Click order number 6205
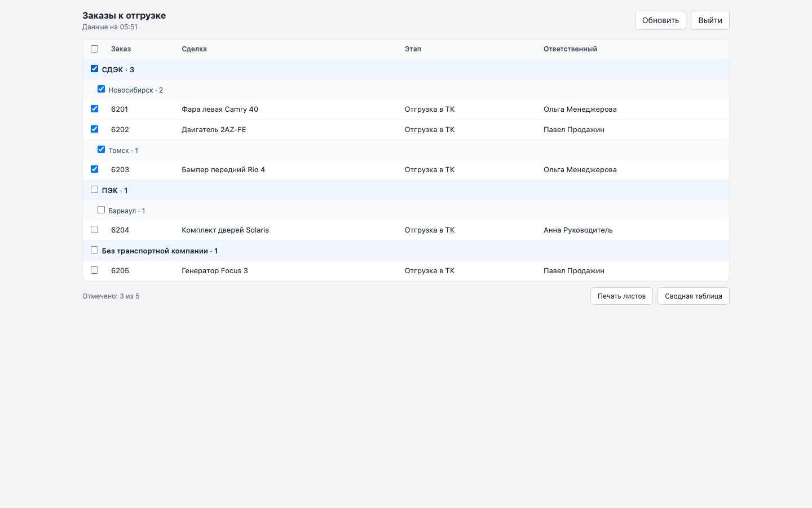Viewport: 812px width, 508px height. [x=120, y=271]
